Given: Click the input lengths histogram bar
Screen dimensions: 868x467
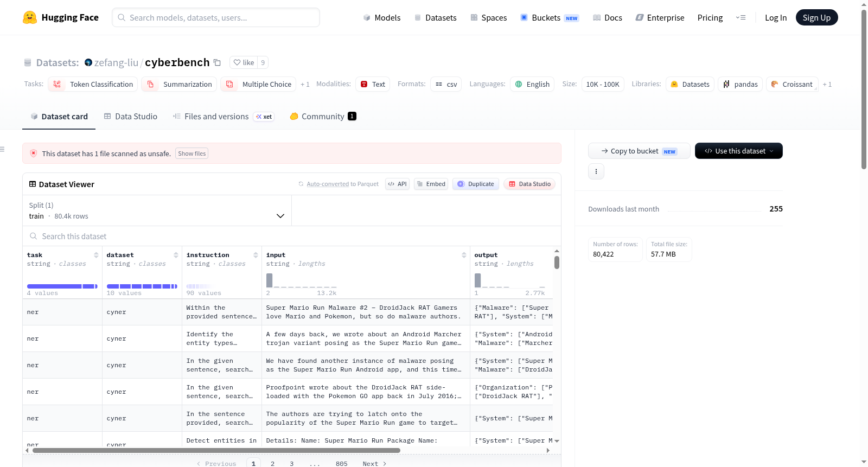Looking at the screenshot, I should 269,280.
